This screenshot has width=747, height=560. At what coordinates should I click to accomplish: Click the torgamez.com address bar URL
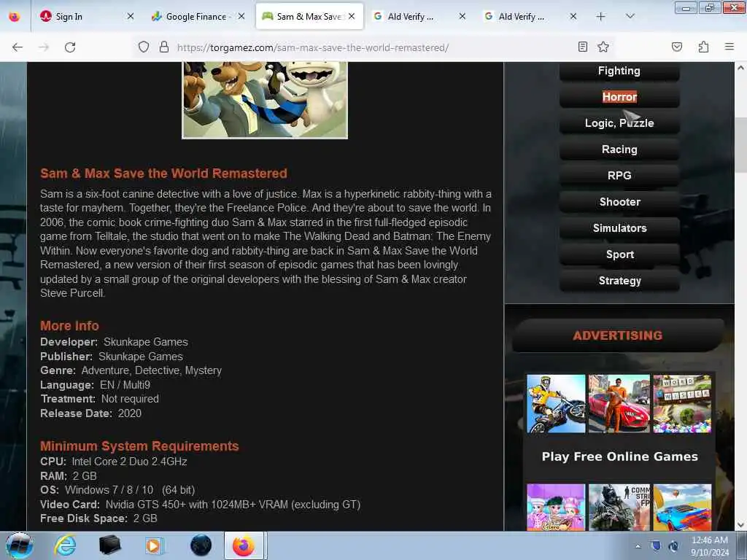coord(312,47)
